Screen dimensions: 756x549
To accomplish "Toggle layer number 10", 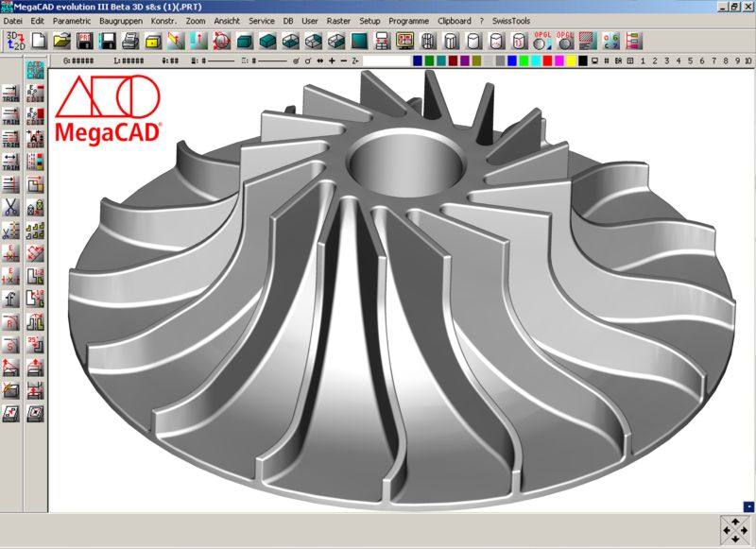I will [x=747, y=60].
